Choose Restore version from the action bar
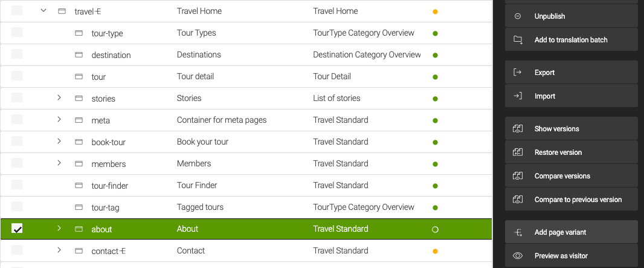This screenshot has height=268, width=644. (x=558, y=152)
